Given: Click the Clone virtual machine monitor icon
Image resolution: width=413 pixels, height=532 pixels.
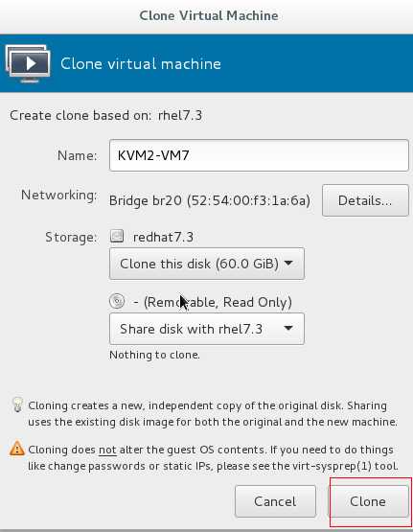Looking at the screenshot, I should tap(28, 64).
